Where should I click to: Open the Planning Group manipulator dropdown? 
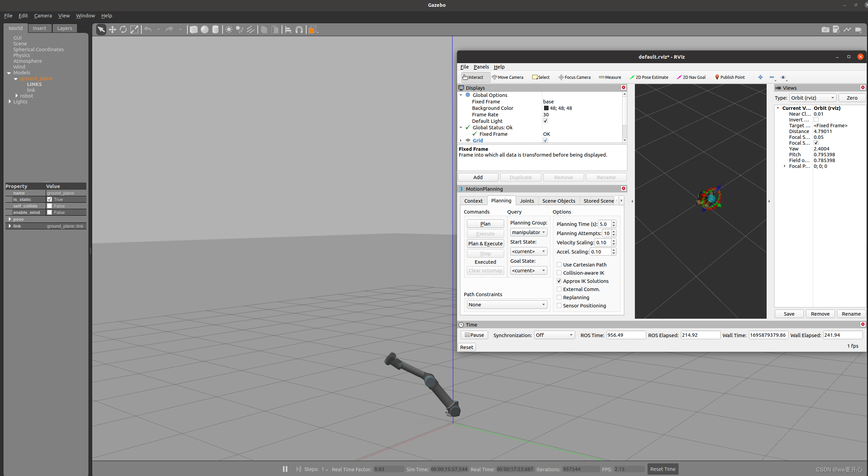click(x=528, y=232)
